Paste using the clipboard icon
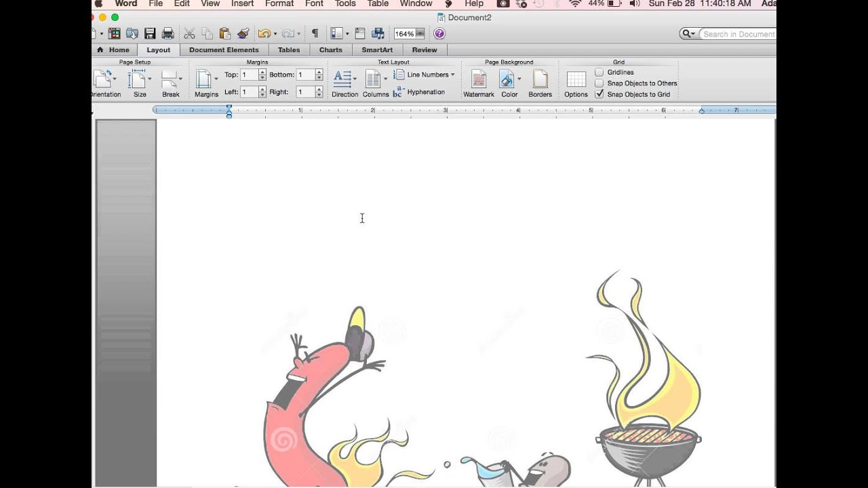Image resolution: width=868 pixels, height=488 pixels. tap(225, 33)
